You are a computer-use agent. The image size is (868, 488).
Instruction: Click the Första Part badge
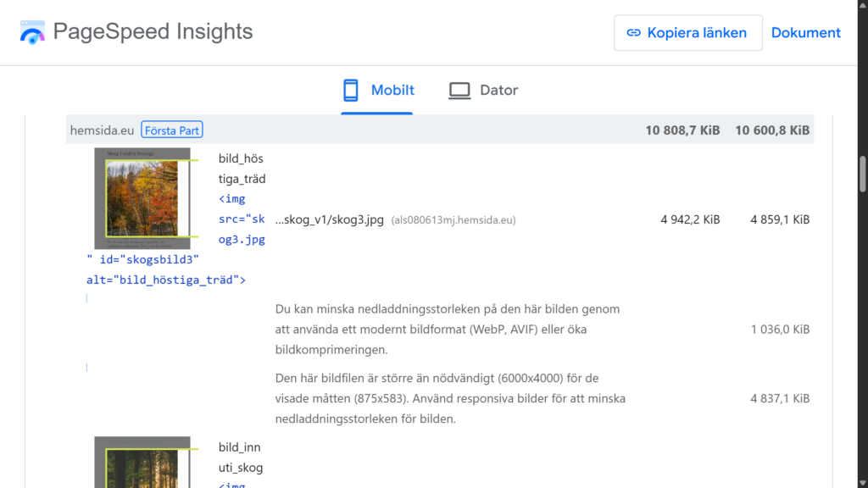tap(172, 130)
